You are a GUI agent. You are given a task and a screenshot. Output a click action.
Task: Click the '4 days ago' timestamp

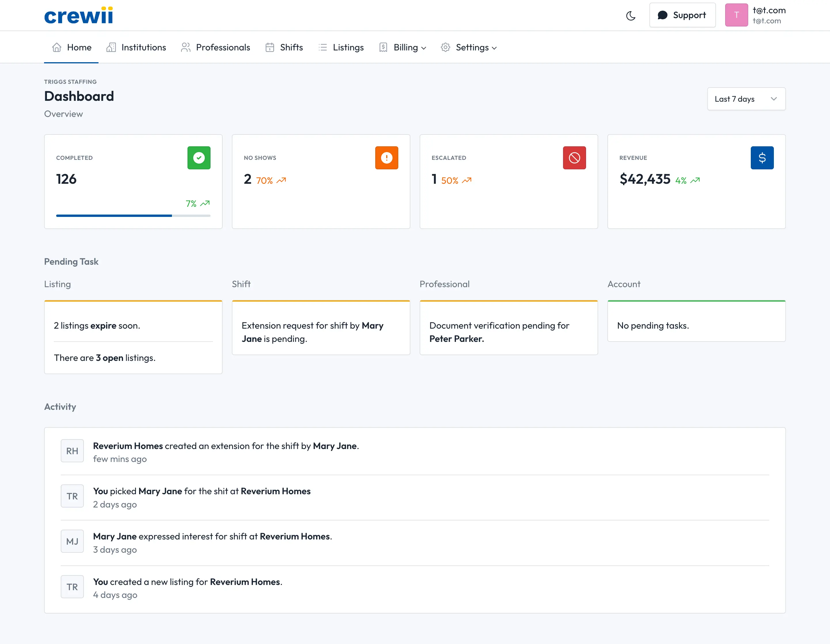pyautogui.click(x=115, y=595)
